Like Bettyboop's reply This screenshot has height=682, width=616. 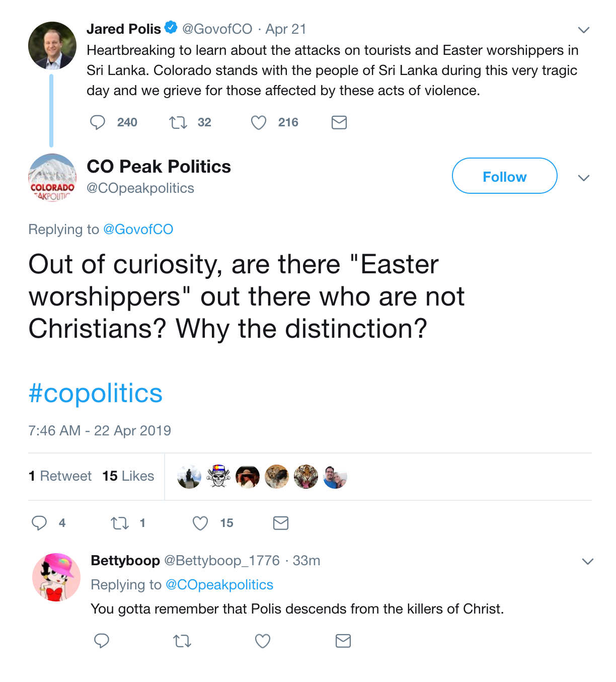[263, 641]
